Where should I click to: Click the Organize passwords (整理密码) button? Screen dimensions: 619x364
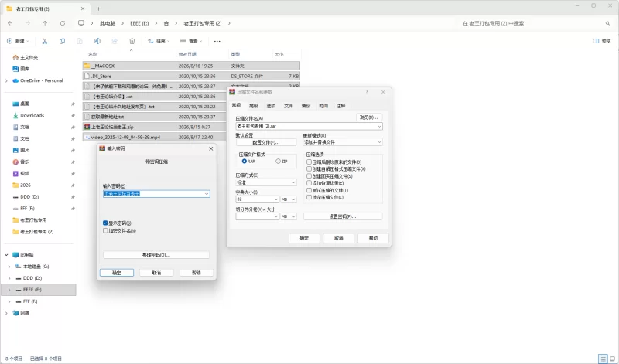point(156,255)
